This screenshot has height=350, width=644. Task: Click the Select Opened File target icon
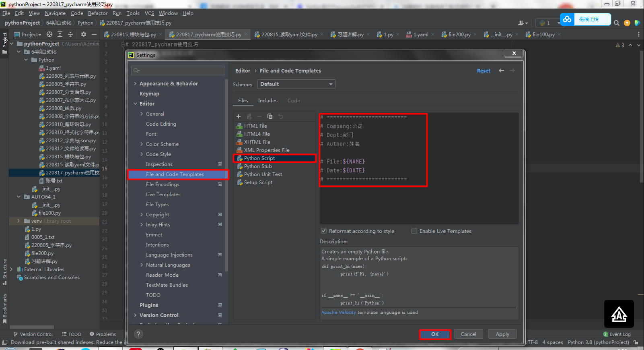[x=49, y=34]
